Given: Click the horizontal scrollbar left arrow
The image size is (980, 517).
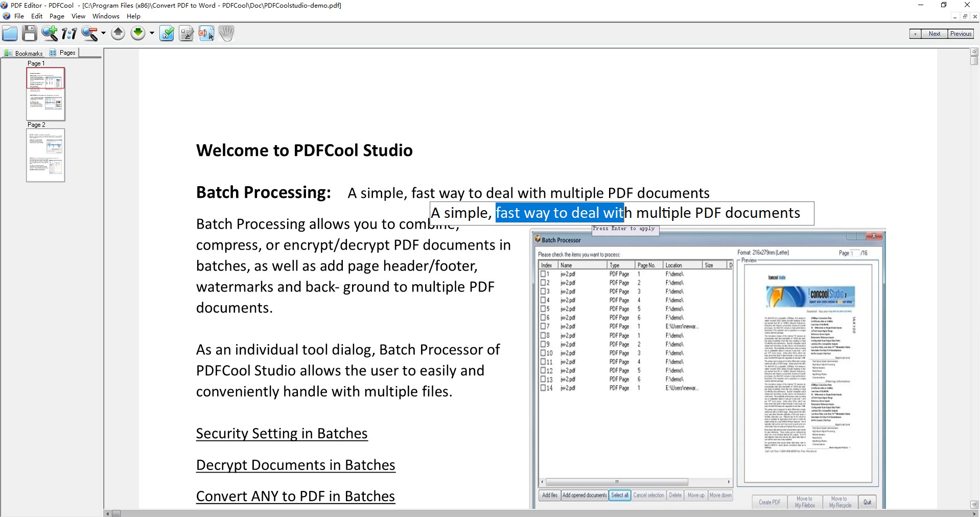Looking at the screenshot, I should click(x=107, y=513).
